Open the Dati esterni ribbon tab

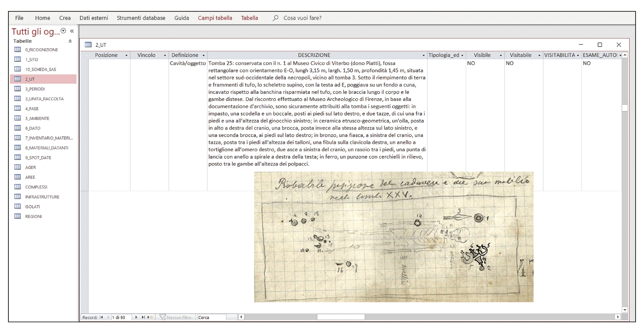click(x=94, y=18)
